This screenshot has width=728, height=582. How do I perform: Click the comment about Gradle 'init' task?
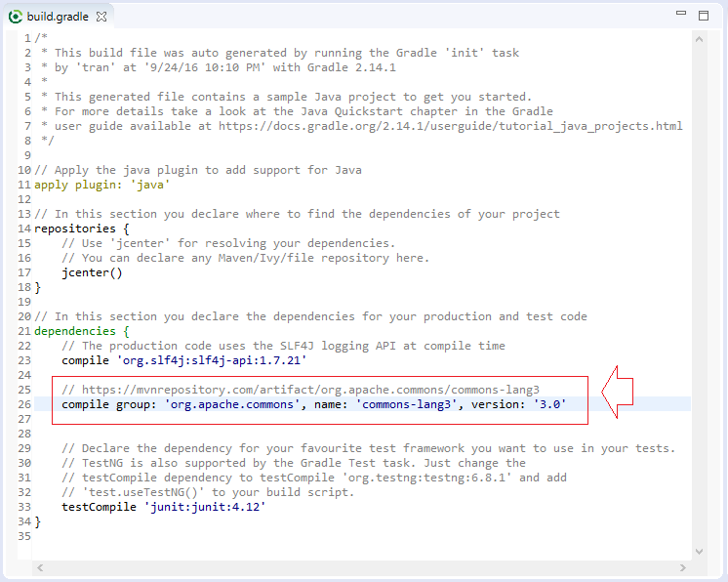[280, 53]
